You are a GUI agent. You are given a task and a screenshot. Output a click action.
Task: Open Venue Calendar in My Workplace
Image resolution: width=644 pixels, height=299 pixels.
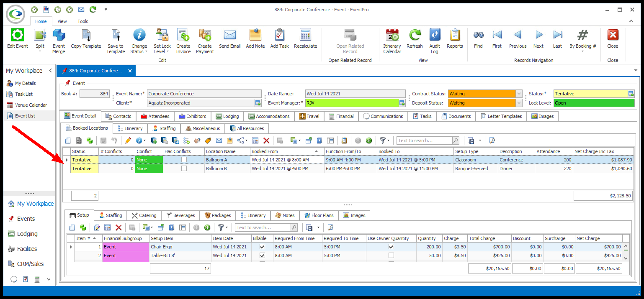pos(31,105)
